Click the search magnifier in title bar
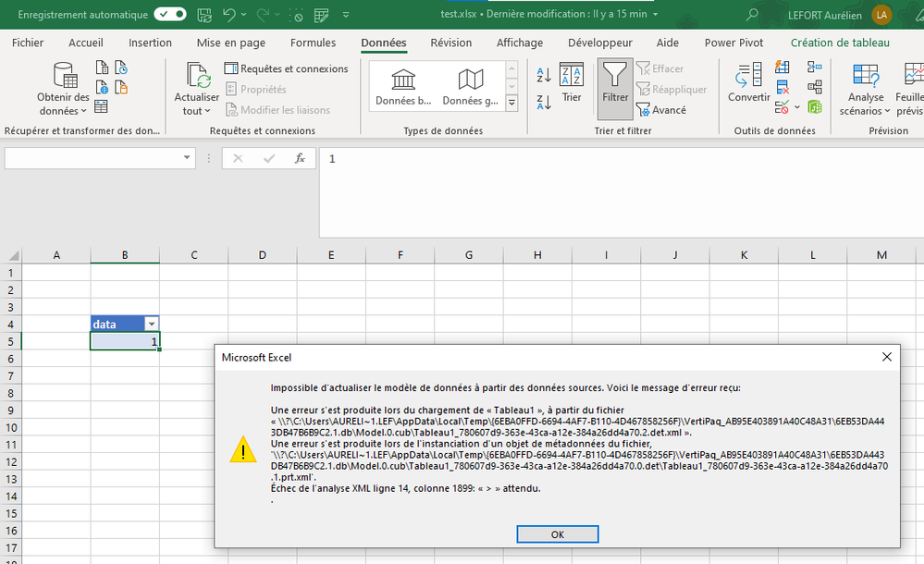Image resolution: width=924 pixels, height=564 pixels. pyautogui.click(x=753, y=15)
